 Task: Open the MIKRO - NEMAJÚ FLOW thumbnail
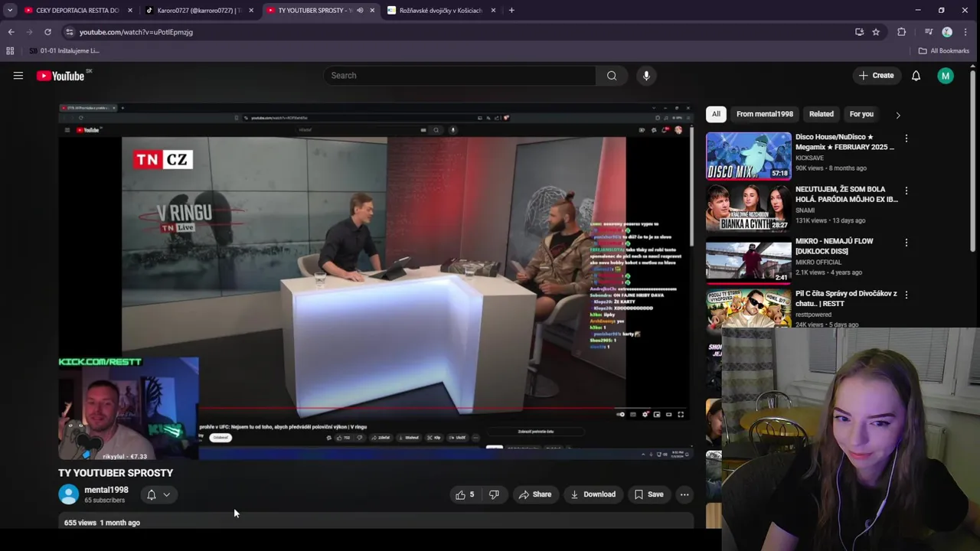pyautogui.click(x=749, y=260)
